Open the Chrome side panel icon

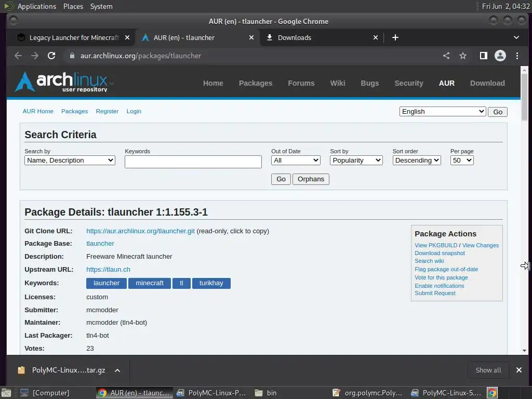tap(484, 56)
